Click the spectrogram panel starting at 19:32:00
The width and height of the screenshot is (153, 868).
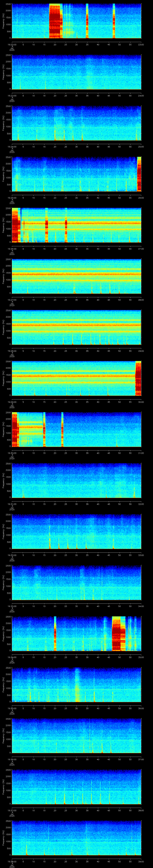click(x=76, y=531)
